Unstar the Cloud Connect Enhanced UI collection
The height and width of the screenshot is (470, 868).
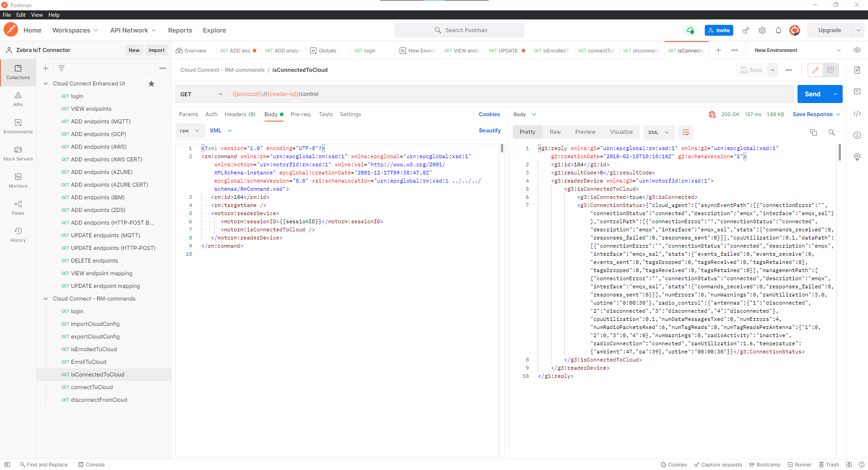pos(151,84)
